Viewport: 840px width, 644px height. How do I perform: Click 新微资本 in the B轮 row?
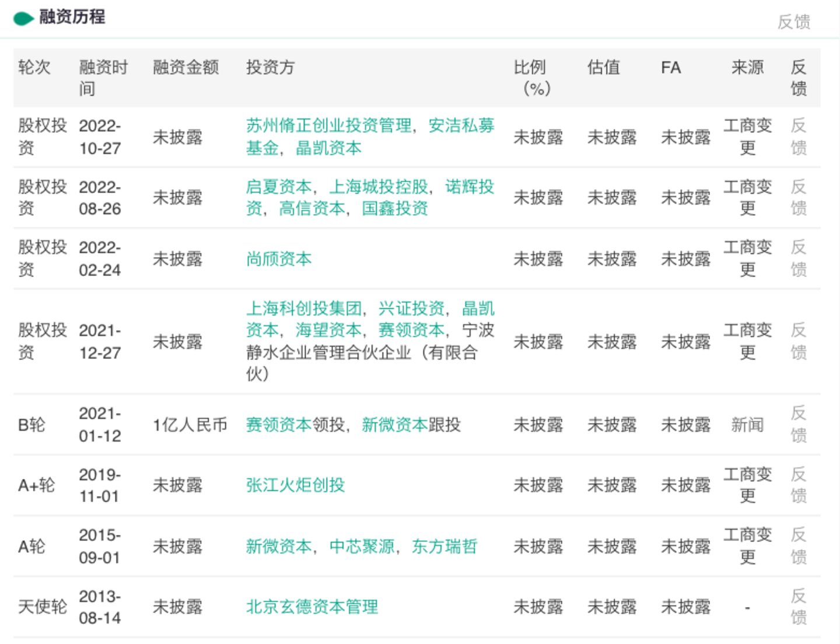(x=394, y=425)
